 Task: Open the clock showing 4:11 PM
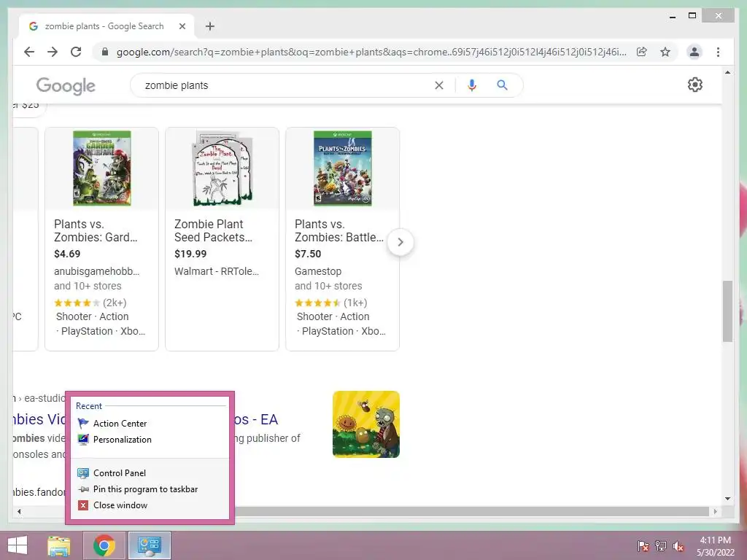pyautogui.click(x=715, y=546)
